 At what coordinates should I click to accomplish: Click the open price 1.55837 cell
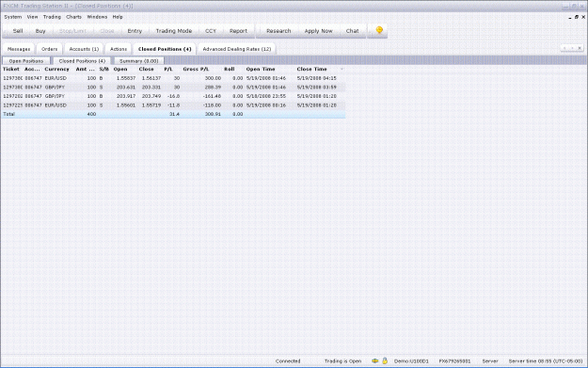tap(126, 78)
